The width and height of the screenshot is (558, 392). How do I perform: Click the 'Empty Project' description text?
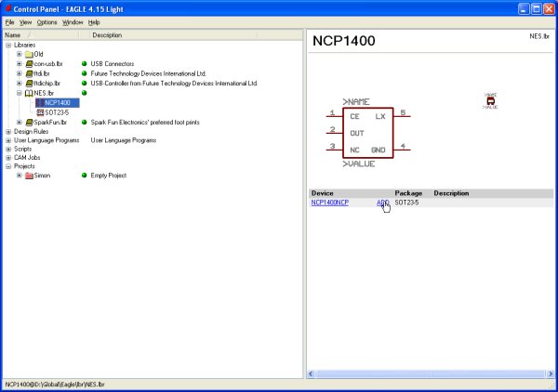[x=109, y=176]
